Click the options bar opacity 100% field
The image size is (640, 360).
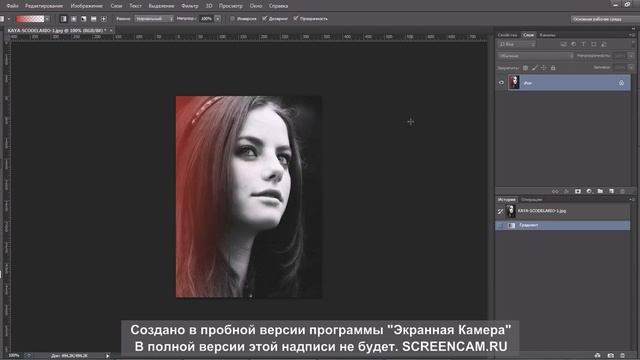click(207, 19)
